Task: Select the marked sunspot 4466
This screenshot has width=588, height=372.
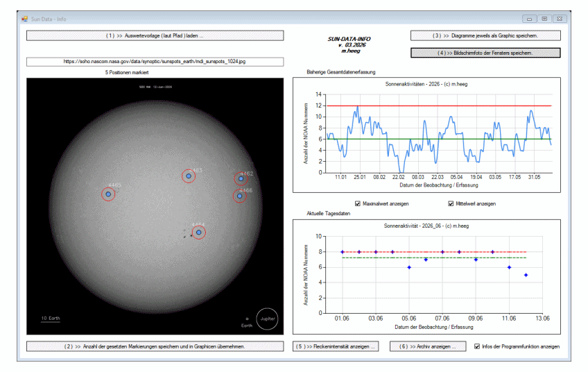Action: click(240, 196)
